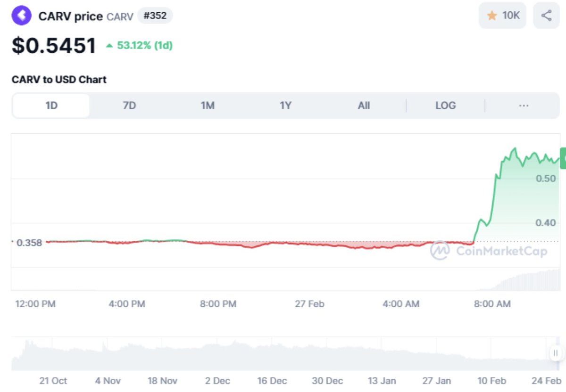566x392 pixels.
Task: Click the 4:00 AM time axis label
Action: (401, 304)
